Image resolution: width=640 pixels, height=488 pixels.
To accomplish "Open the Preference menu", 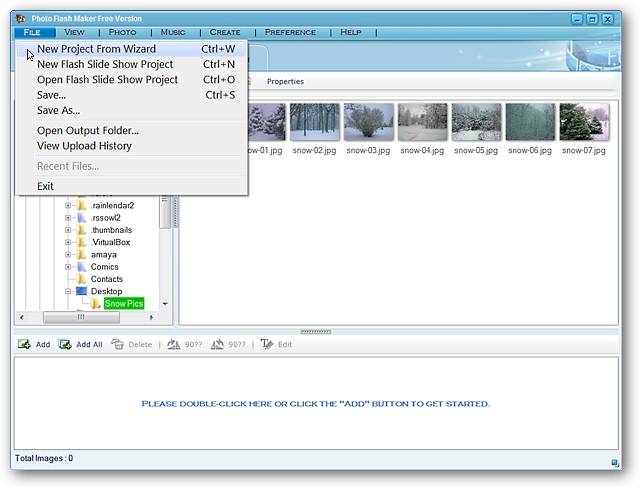I will (x=290, y=32).
